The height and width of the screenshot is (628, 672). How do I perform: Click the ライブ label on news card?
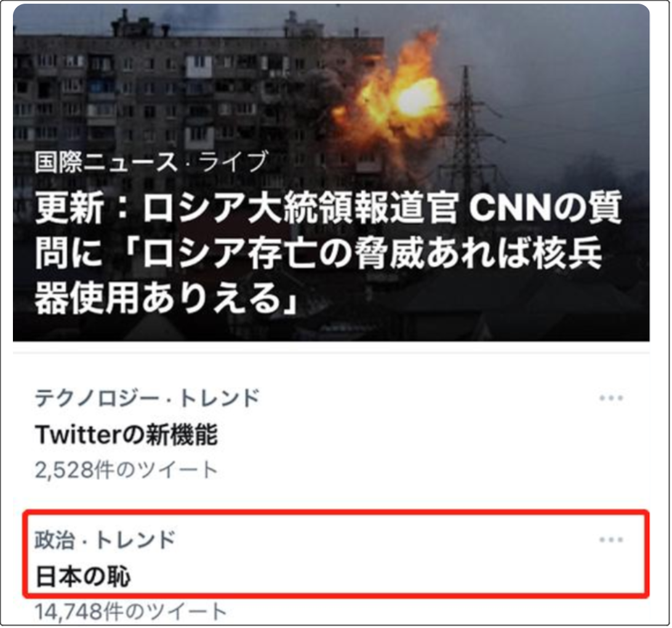click(x=233, y=162)
